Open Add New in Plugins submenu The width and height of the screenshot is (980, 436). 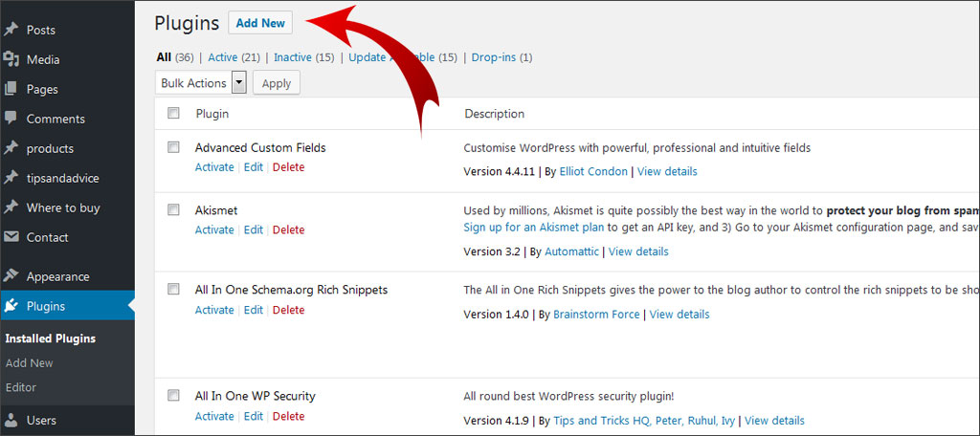pos(29,363)
